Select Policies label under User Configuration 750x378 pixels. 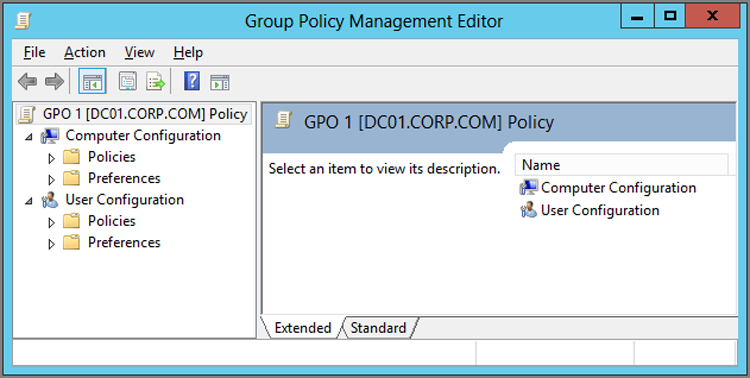tap(111, 221)
